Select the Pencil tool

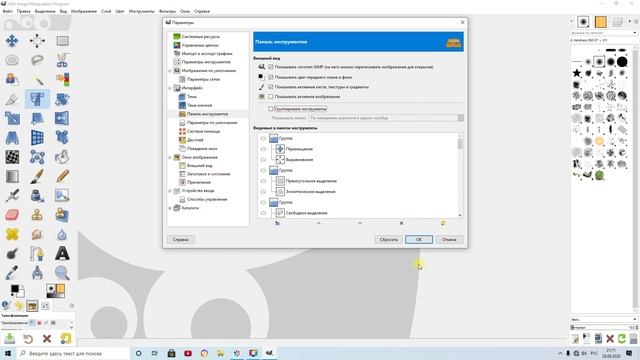(62, 176)
